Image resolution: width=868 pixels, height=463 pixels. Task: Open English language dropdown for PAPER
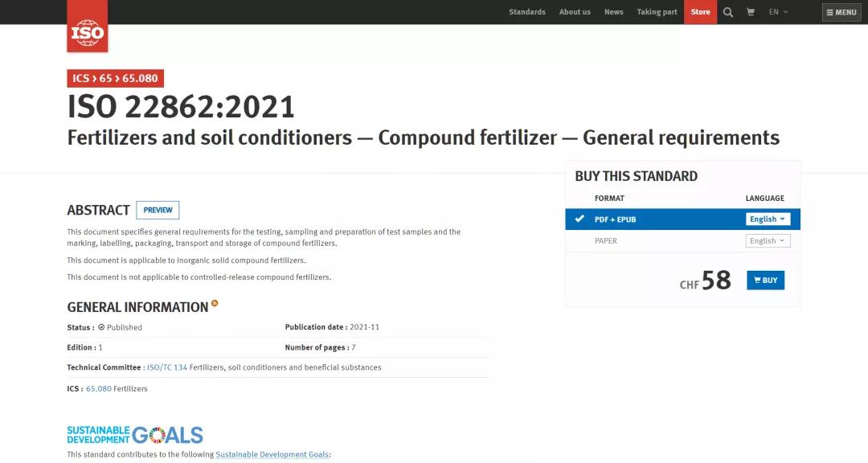(x=768, y=241)
